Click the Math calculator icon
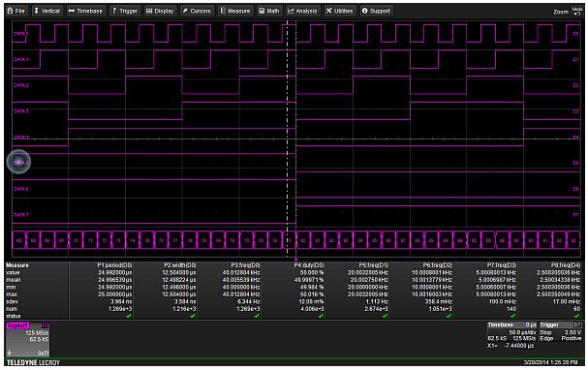 point(262,11)
